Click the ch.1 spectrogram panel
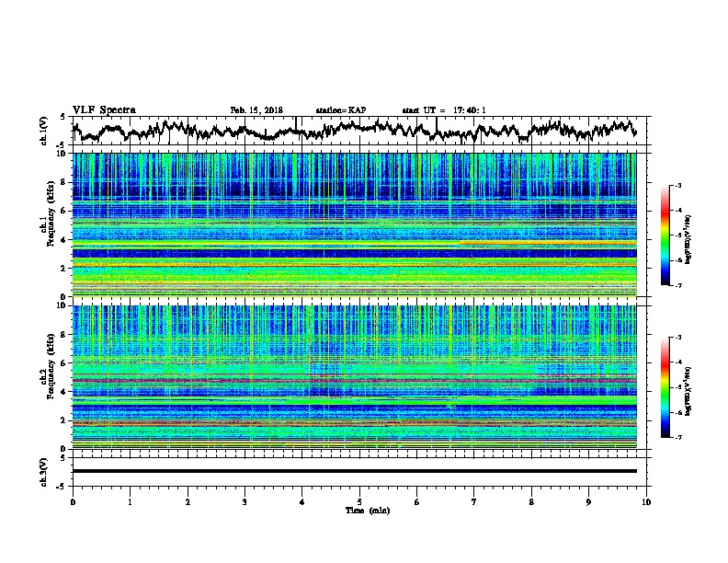 point(354,224)
